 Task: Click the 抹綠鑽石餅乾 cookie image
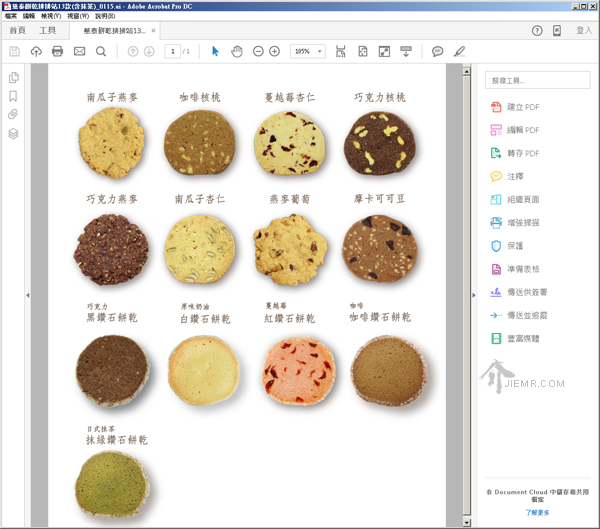(x=112, y=484)
